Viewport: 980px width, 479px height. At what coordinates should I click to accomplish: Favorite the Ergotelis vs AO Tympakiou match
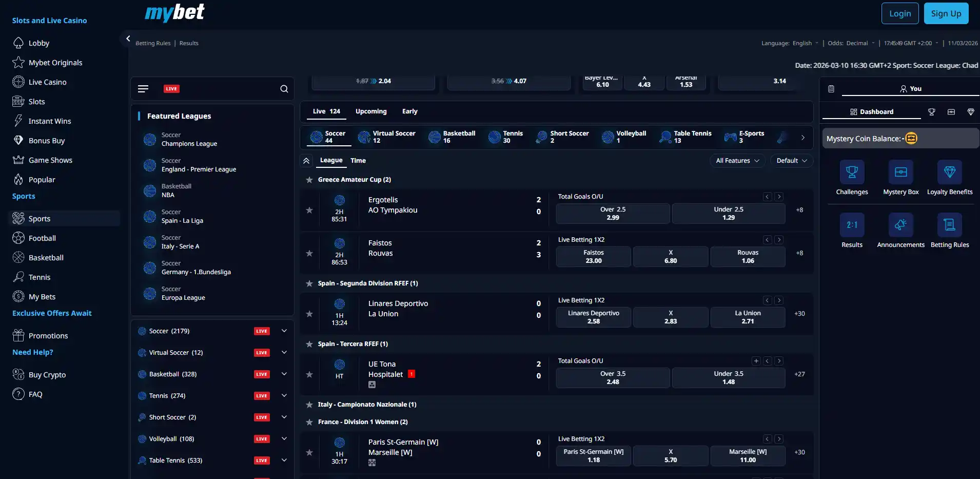309,210
